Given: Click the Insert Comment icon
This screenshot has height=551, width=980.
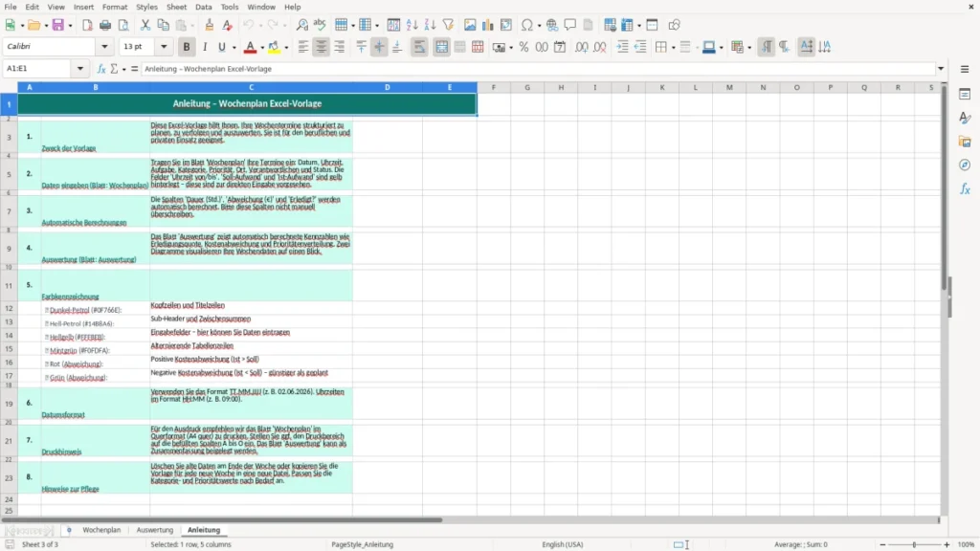Looking at the screenshot, I should [x=570, y=25].
